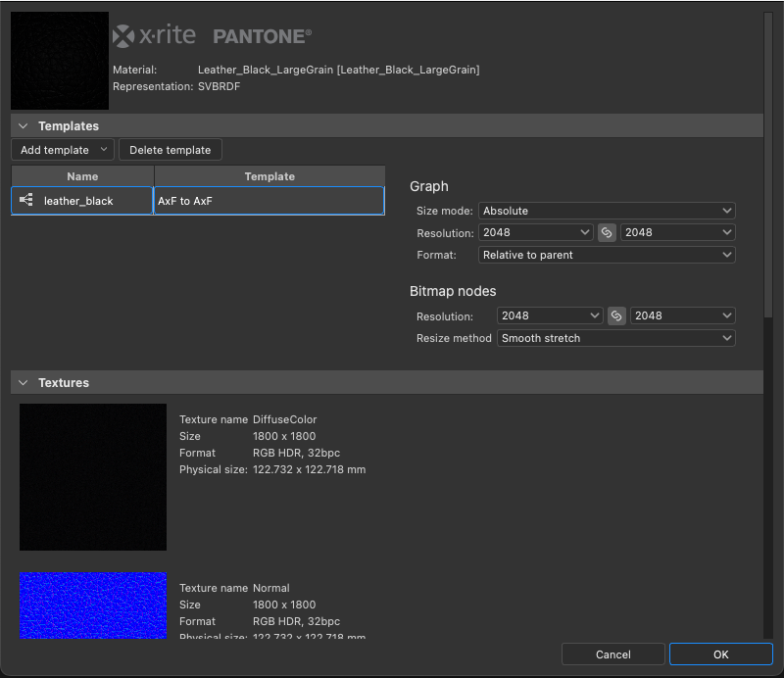Select the DiffuseColor texture thumbnail
Image resolution: width=784 pixels, height=678 pixels.
92,476
